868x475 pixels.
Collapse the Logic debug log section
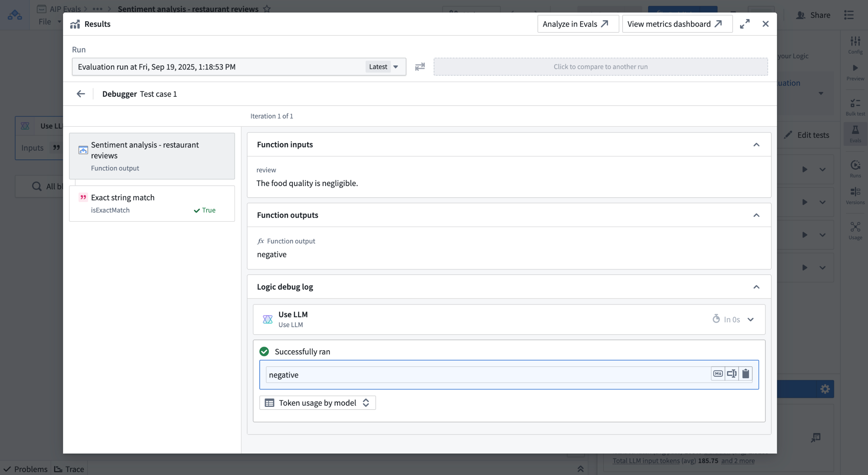pos(756,287)
